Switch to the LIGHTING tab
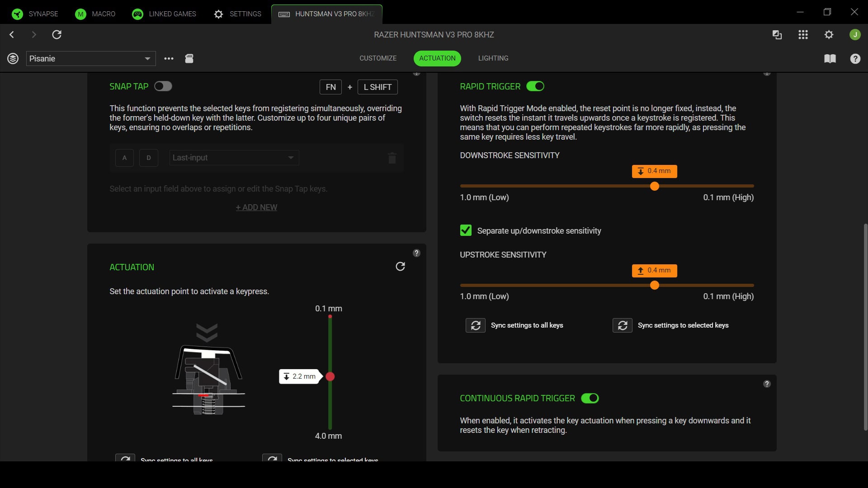This screenshot has width=868, height=488. coord(493,58)
